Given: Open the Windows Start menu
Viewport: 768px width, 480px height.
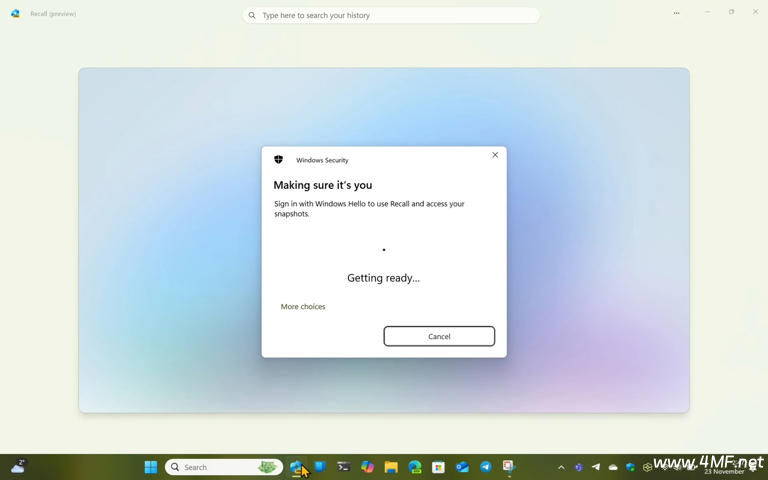Looking at the screenshot, I should coord(151,467).
